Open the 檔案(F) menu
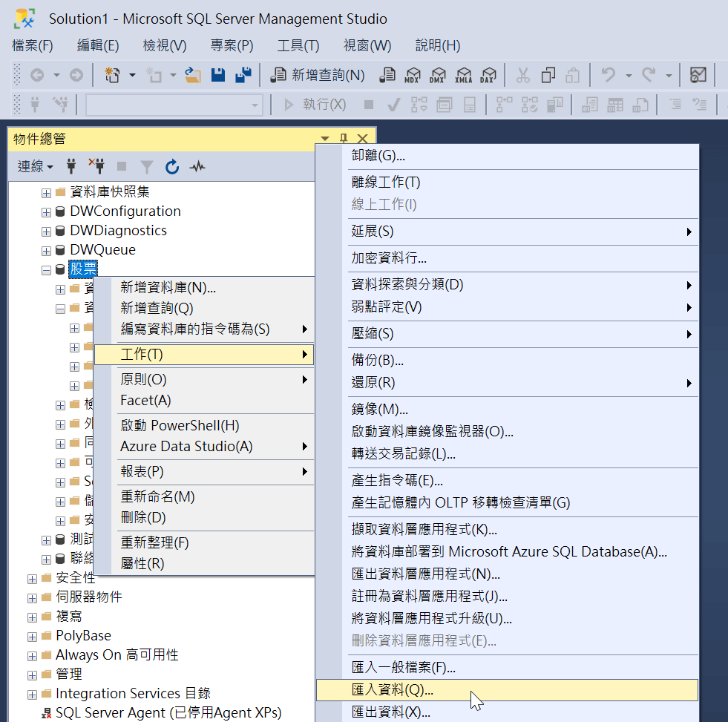The width and height of the screenshot is (728, 722). [33, 45]
